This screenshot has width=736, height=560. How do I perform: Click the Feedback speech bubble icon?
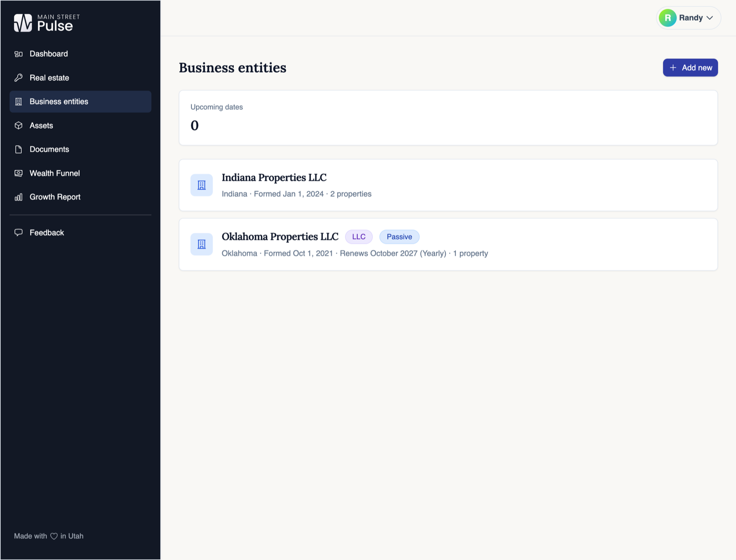point(18,233)
